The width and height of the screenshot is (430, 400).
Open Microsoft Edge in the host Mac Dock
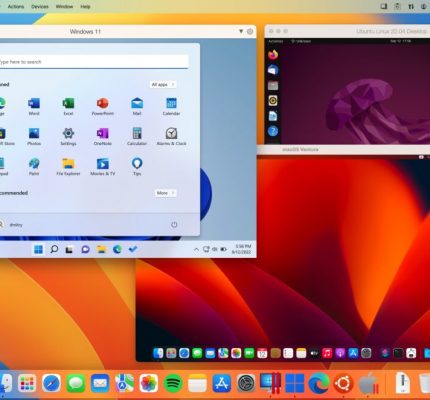[x=319, y=383]
